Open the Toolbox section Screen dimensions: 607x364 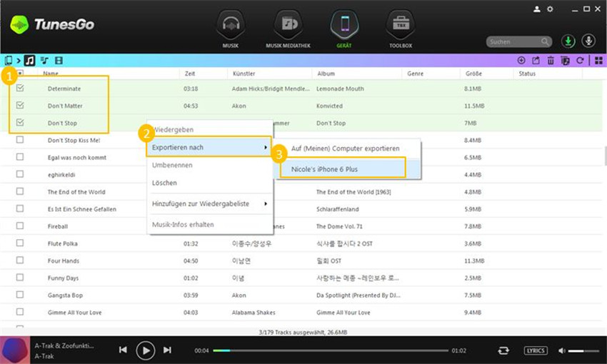(x=401, y=29)
